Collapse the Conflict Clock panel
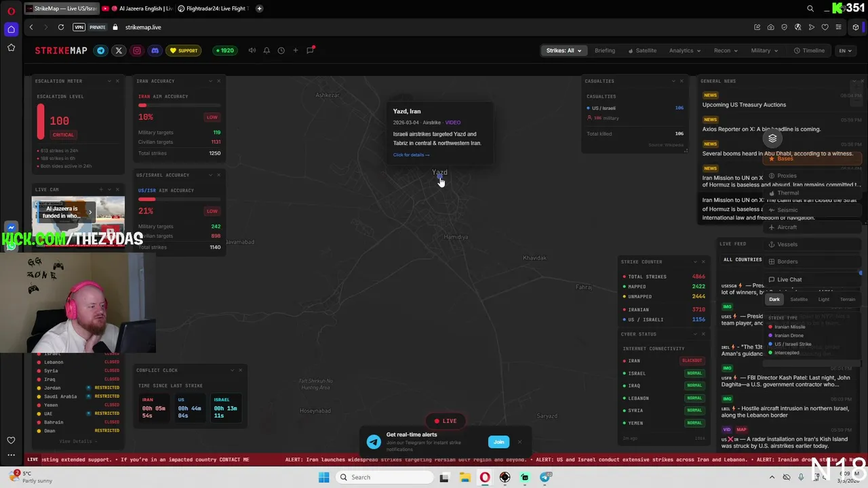The image size is (868, 488). pyautogui.click(x=232, y=370)
